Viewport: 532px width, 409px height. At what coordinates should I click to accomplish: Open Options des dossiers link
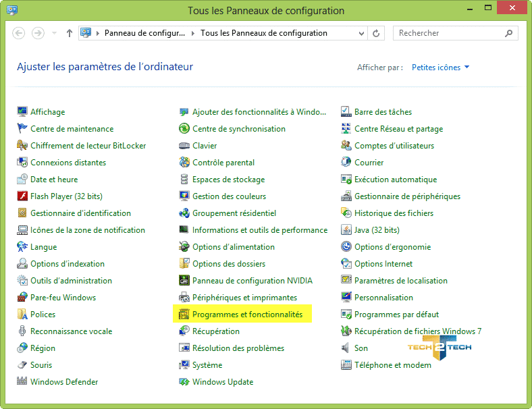[x=229, y=263]
